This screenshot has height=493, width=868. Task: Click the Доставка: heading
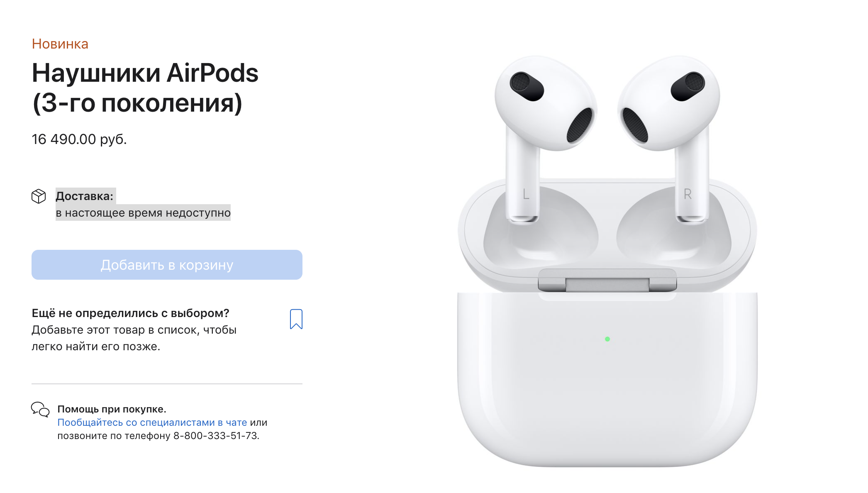tap(85, 196)
